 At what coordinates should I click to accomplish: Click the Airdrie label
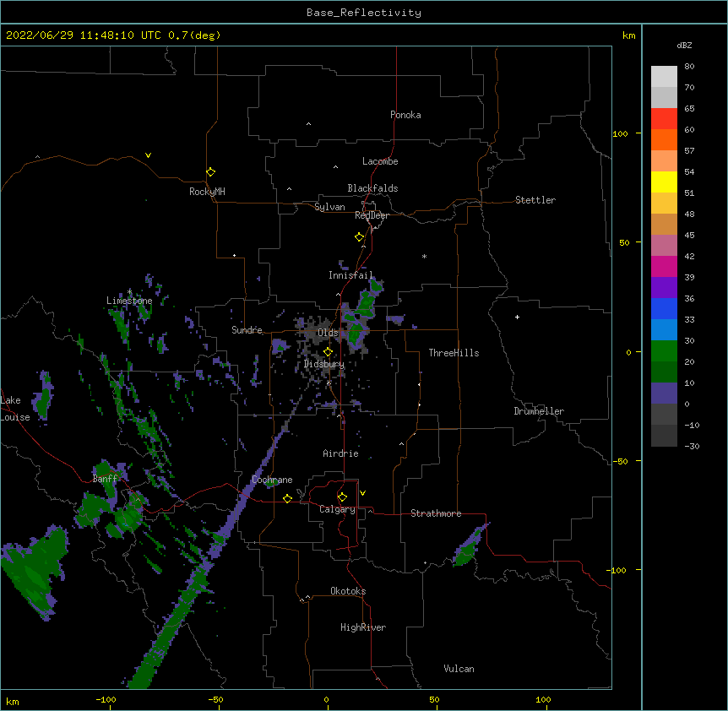(340, 453)
